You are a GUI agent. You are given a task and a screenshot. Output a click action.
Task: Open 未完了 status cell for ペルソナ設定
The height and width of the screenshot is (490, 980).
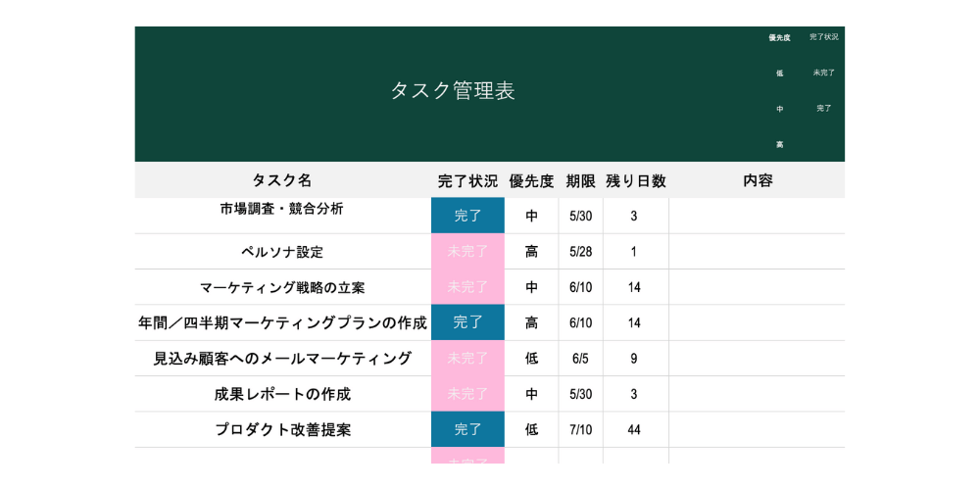click(x=467, y=251)
